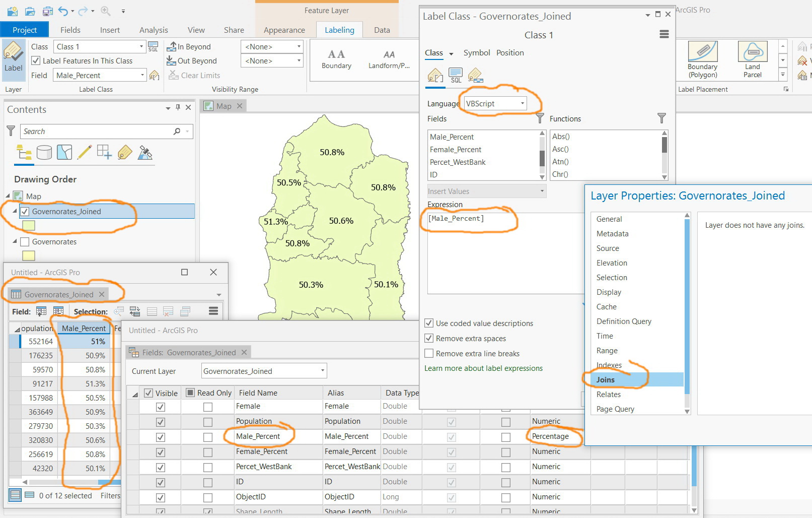This screenshot has width=812, height=518.
Task: Check Remove extra line breaks option
Action: pos(429,354)
